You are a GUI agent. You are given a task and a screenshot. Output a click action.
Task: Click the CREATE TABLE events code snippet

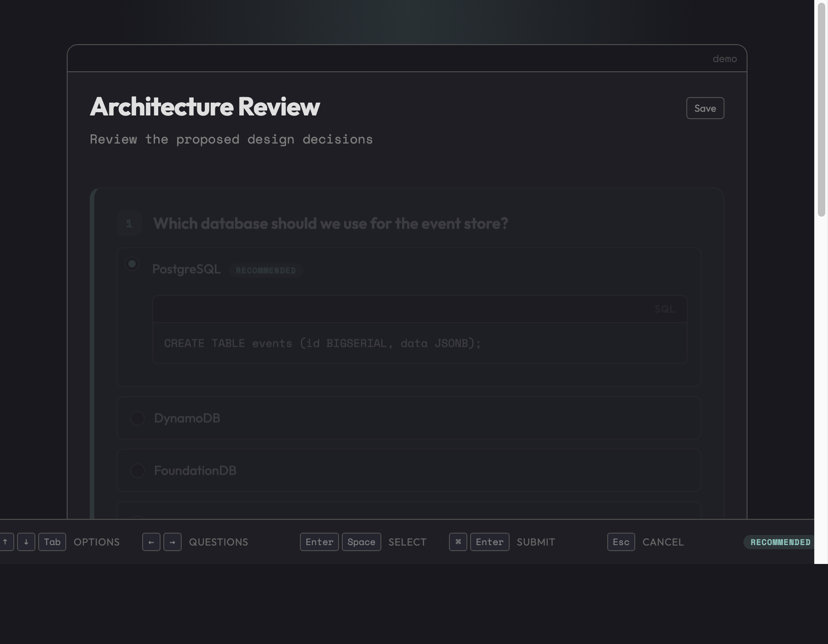click(322, 343)
